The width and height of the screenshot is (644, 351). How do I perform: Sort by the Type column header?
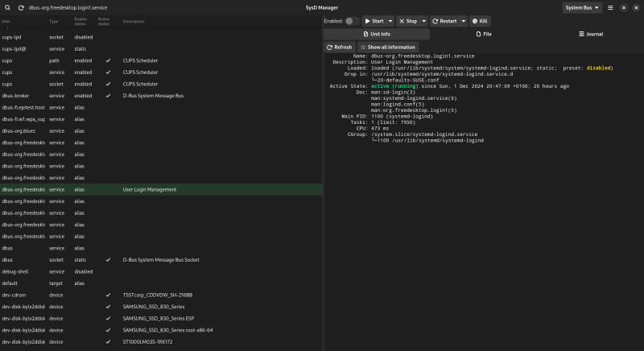(x=54, y=22)
